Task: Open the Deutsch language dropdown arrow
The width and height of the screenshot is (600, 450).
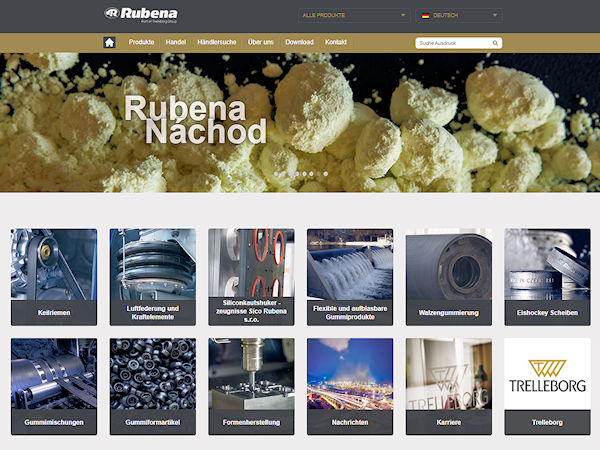Action: [494, 15]
